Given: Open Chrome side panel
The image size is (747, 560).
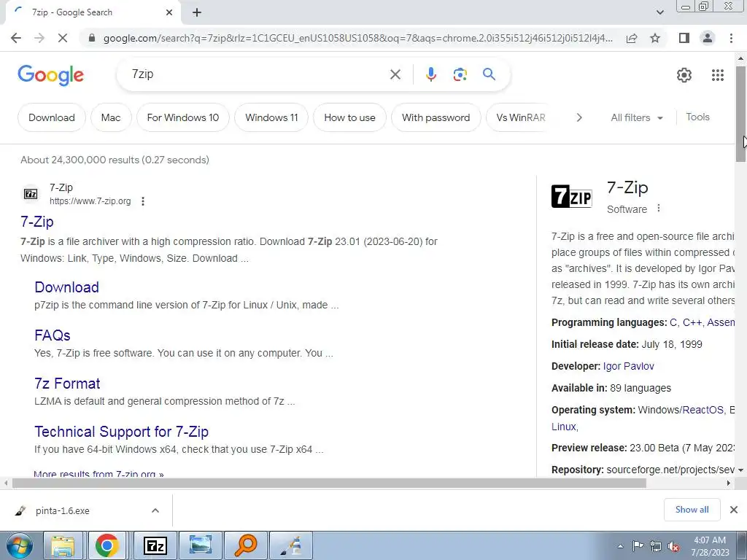Looking at the screenshot, I should (x=684, y=38).
